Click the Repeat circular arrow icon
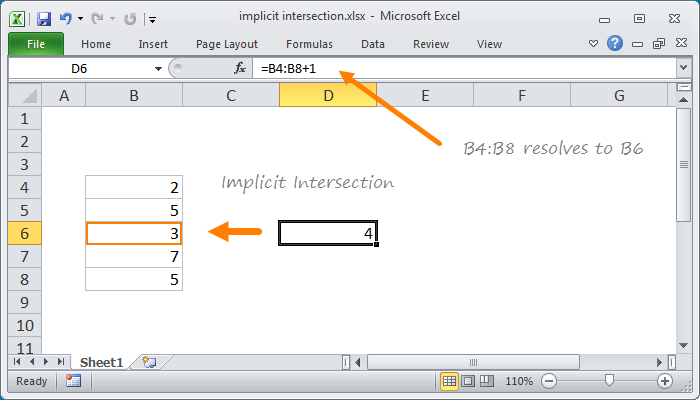Viewport: 700px width, 400px height. pos(130,19)
